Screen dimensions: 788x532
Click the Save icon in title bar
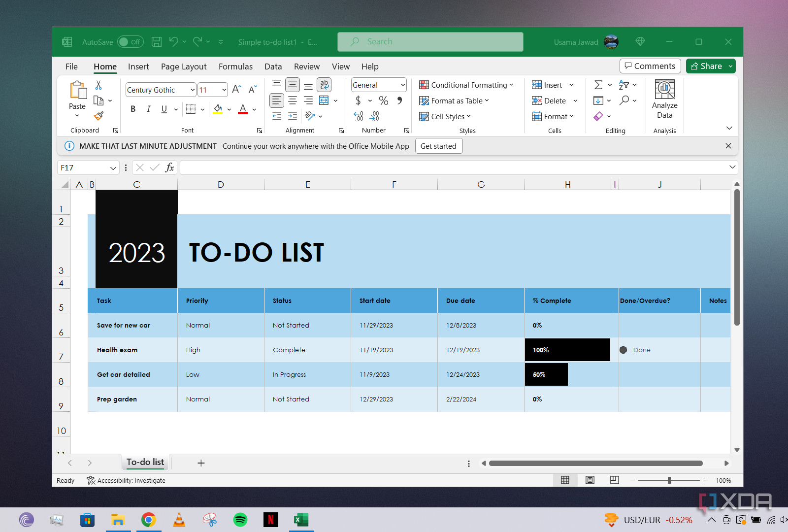click(157, 42)
